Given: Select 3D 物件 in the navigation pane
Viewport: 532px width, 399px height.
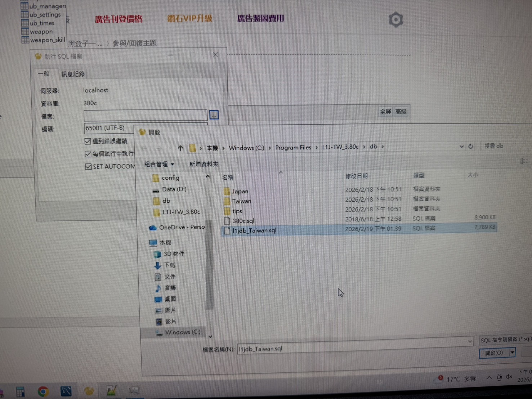Looking at the screenshot, I should (x=169, y=254).
